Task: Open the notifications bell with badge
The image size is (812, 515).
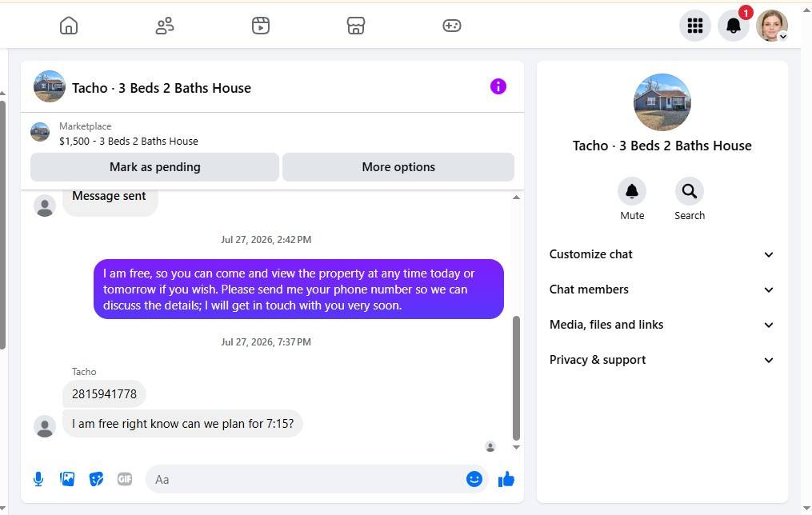Action: pos(734,26)
